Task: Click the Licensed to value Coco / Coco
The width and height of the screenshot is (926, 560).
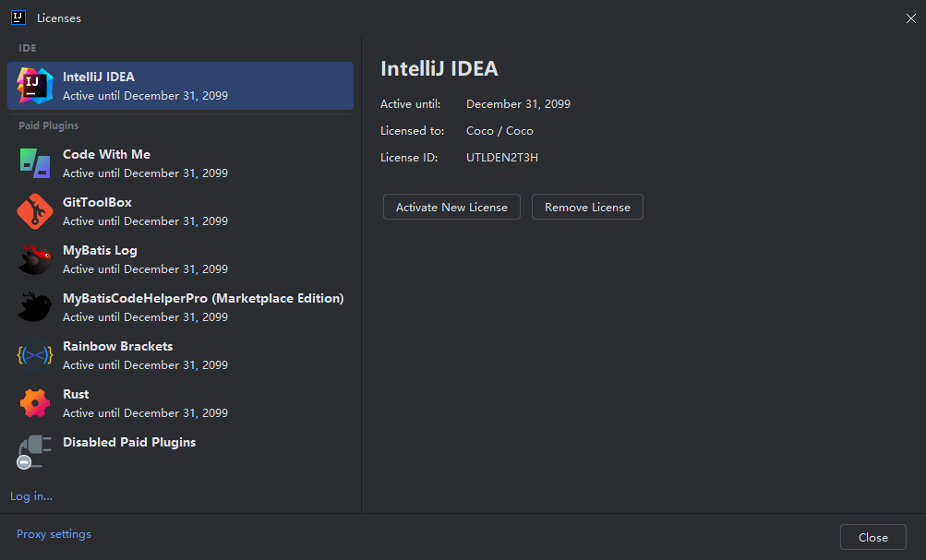Action: (499, 131)
